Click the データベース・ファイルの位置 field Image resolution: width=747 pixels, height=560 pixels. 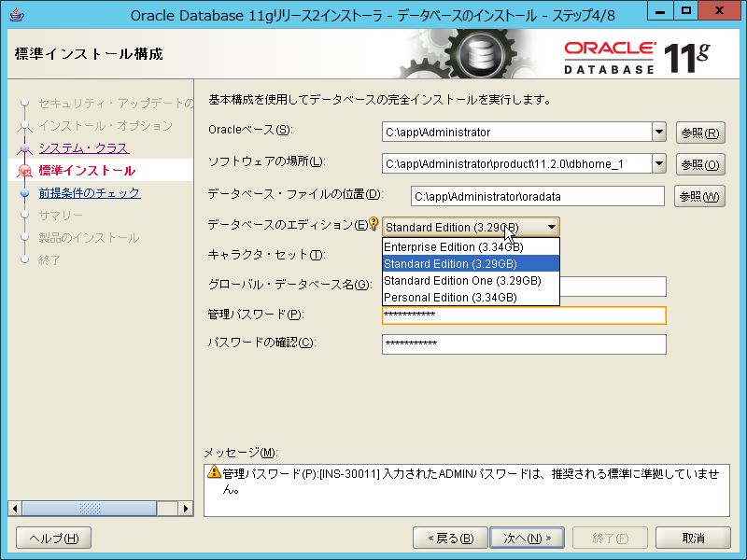click(538, 196)
